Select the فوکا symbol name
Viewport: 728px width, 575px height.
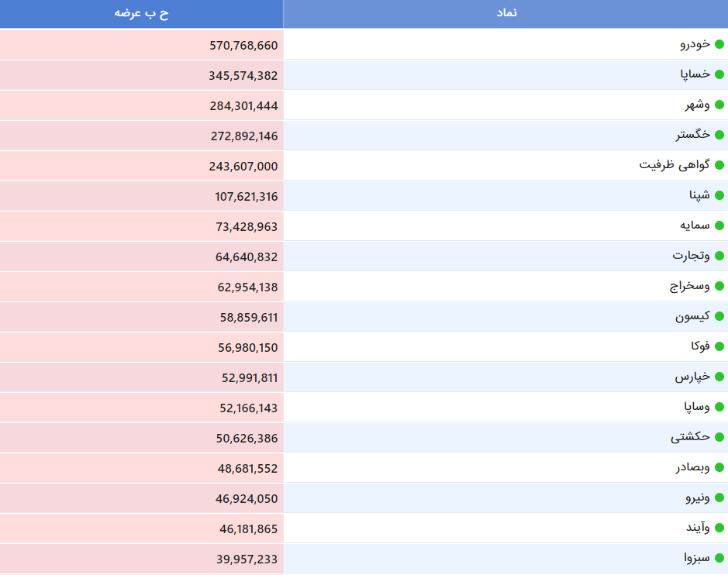[x=700, y=346]
